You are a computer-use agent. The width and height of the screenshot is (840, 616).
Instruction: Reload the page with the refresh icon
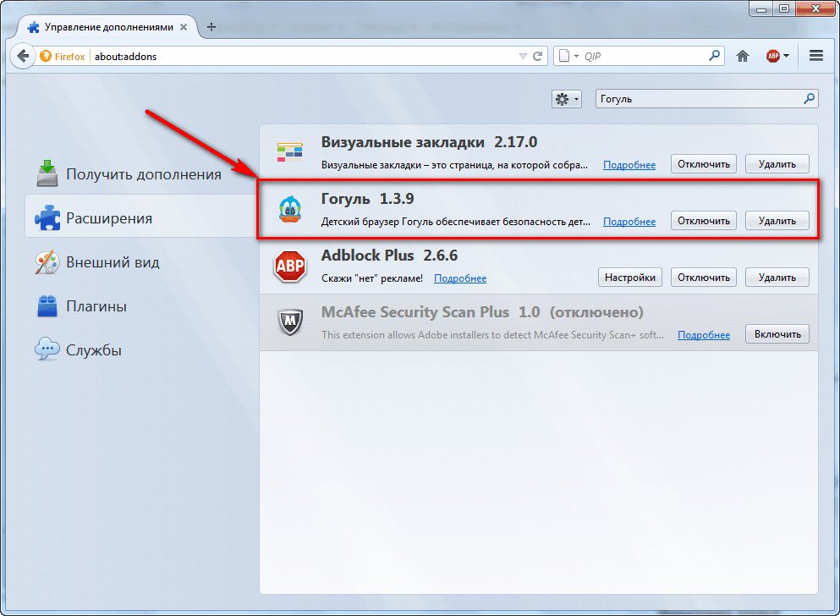538,56
